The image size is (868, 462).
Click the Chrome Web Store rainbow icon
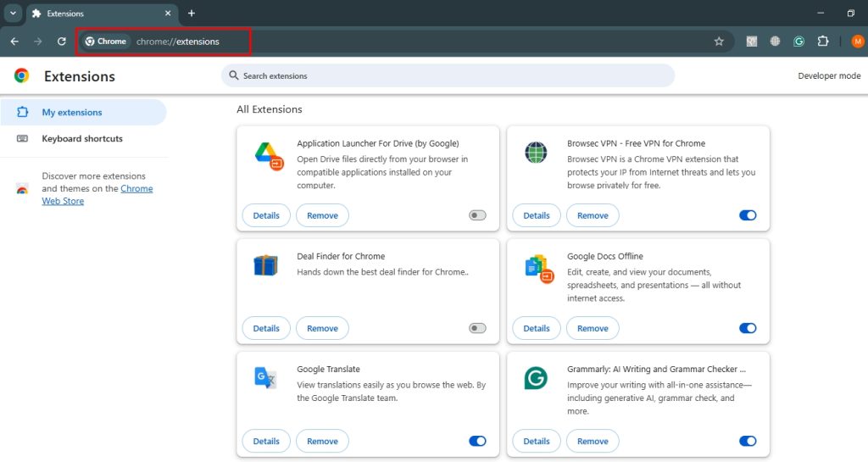[22, 189]
